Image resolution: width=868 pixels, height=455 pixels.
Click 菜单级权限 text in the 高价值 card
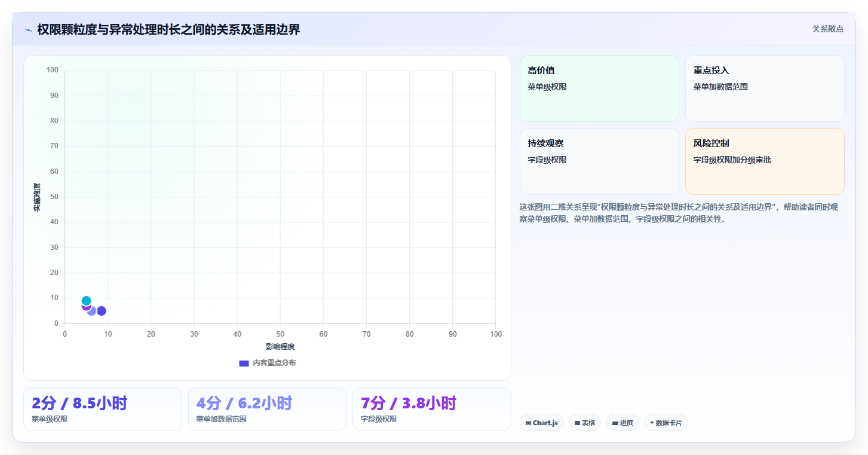tap(547, 87)
